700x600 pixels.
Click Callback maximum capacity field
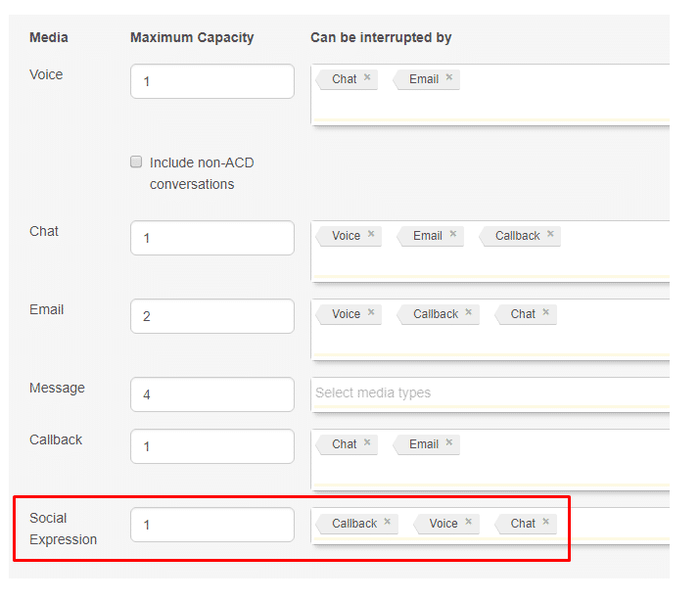211,446
